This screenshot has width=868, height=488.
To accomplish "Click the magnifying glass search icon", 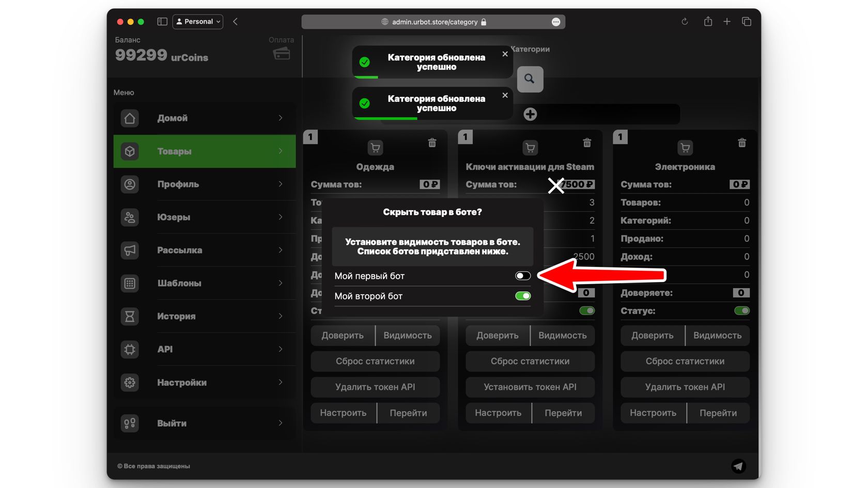I will tap(530, 79).
